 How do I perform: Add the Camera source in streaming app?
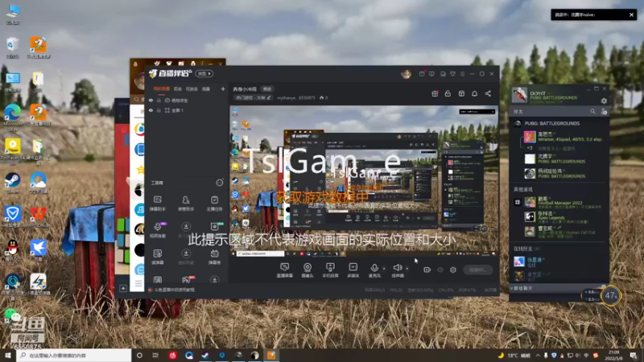pos(308,269)
